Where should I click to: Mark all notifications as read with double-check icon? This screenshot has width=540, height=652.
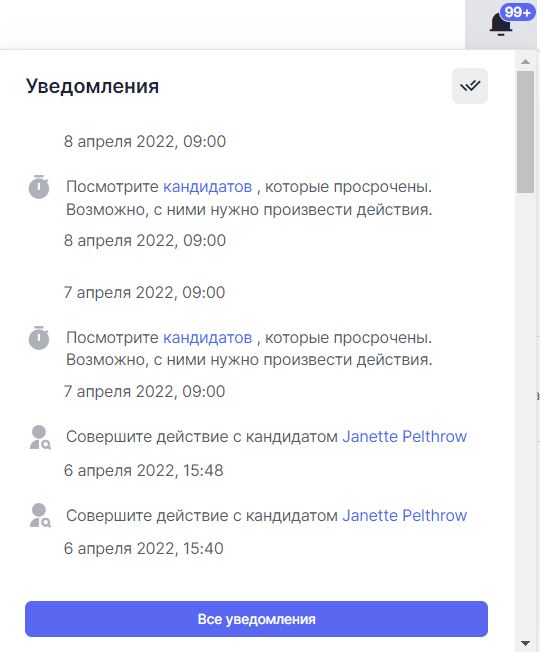(470, 86)
